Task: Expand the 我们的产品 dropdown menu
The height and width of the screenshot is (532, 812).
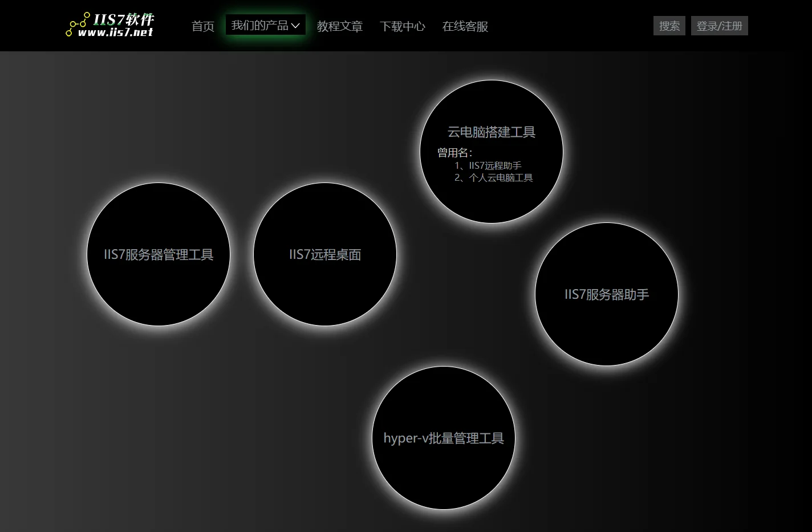Action: pos(266,25)
